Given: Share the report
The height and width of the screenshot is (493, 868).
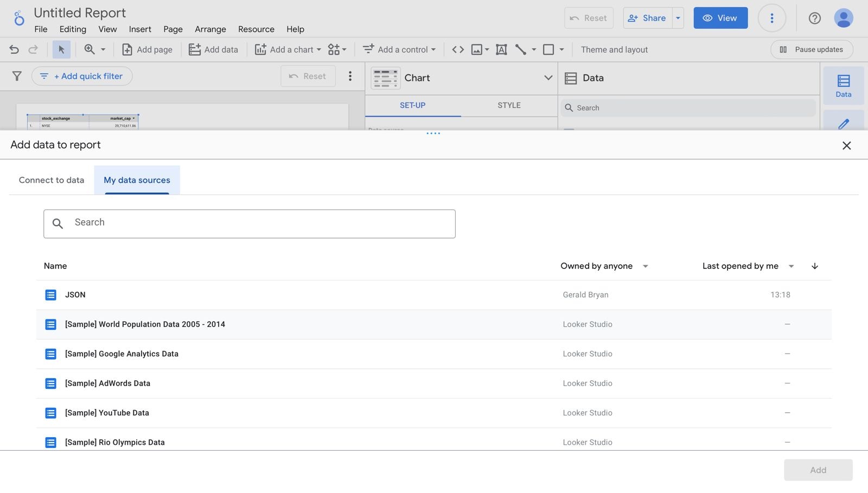Looking at the screenshot, I should (x=647, y=18).
